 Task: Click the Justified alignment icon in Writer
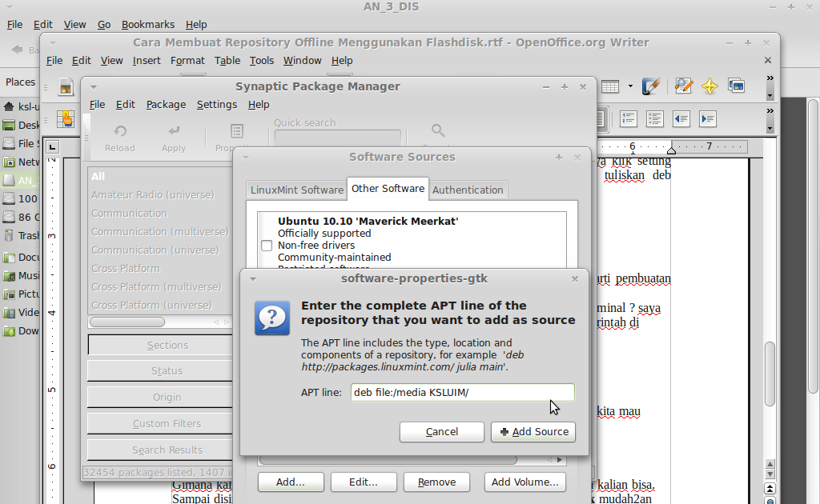coord(601,119)
